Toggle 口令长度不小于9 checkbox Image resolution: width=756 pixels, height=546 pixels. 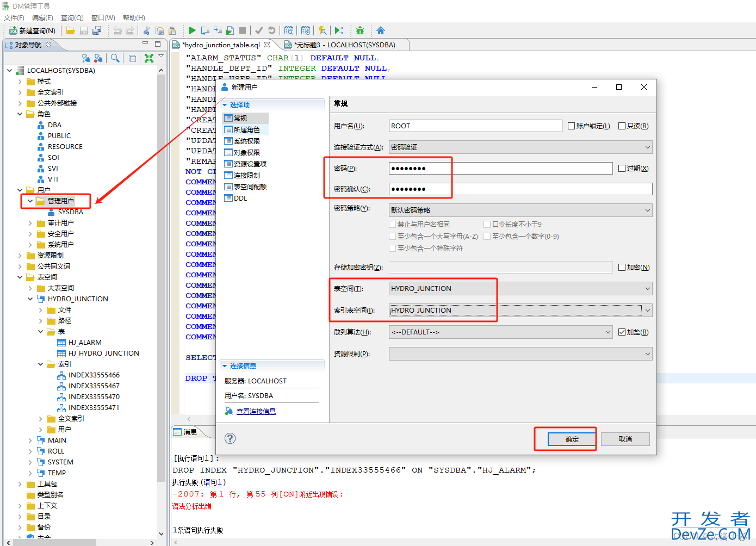point(487,224)
